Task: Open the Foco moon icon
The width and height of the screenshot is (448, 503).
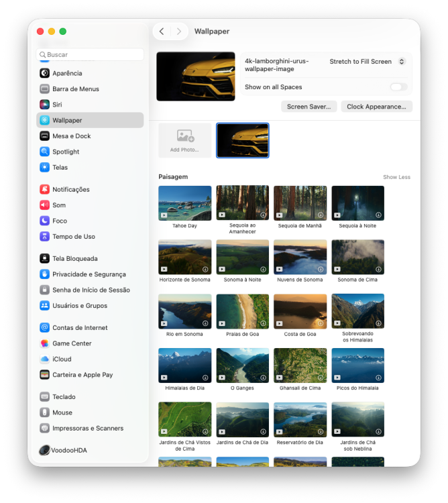Action: (x=44, y=221)
